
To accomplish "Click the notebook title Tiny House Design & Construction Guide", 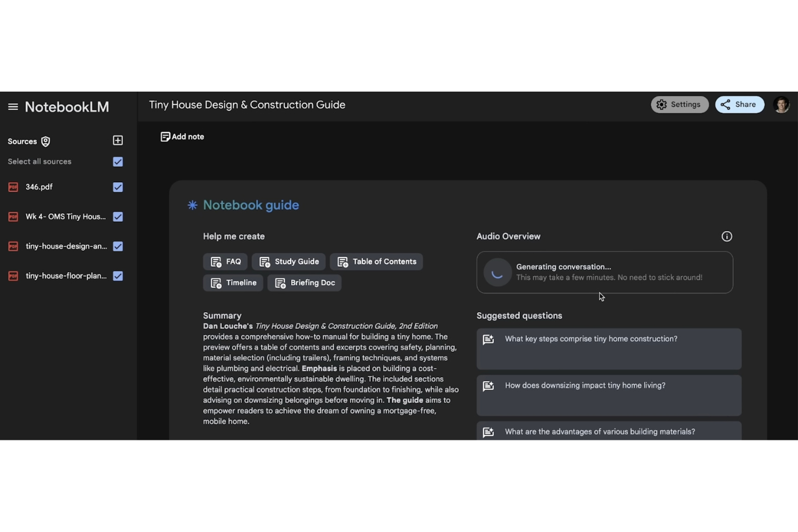I will click(247, 105).
